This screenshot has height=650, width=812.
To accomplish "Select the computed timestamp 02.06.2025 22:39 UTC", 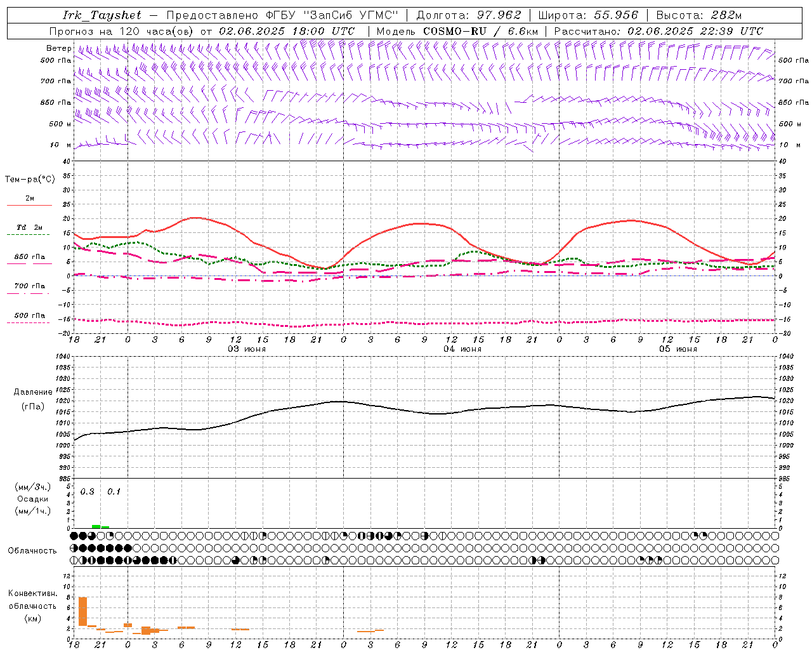I will [x=695, y=31].
